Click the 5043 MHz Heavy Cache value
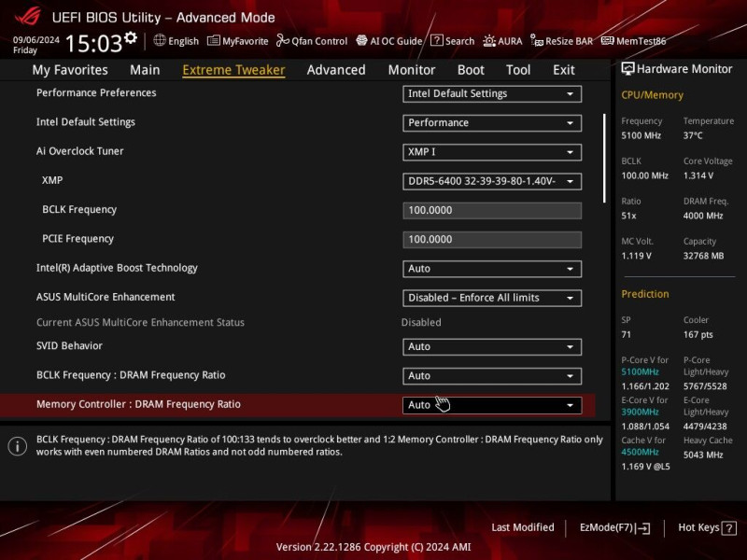This screenshot has height=560, width=747. [703, 455]
